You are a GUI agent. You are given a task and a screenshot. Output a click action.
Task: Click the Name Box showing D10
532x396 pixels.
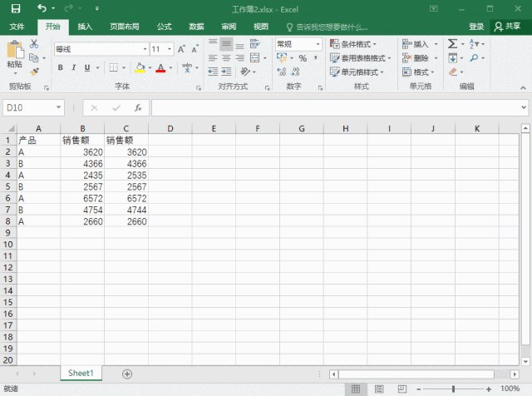tap(29, 108)
